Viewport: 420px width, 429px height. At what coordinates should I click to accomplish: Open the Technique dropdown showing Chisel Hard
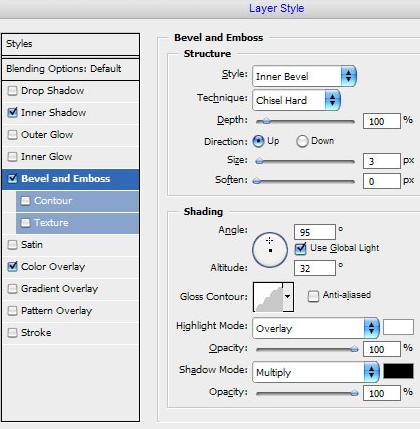(296, 100)
